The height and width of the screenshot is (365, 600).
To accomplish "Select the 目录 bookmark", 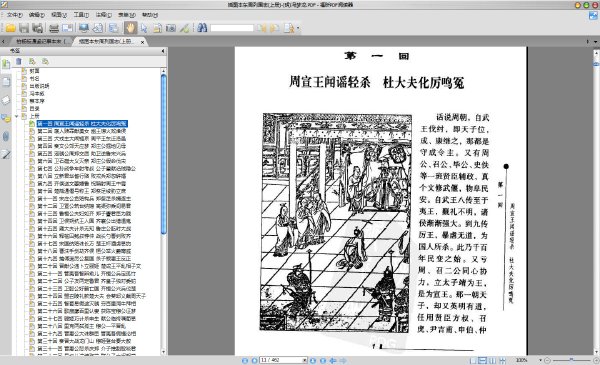I will click(x=34, y=109).
